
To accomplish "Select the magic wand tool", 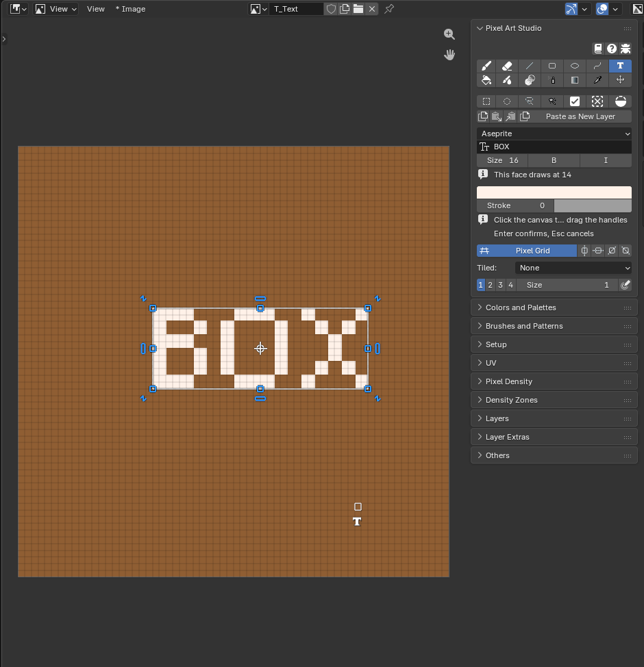I will click(552, 101).
